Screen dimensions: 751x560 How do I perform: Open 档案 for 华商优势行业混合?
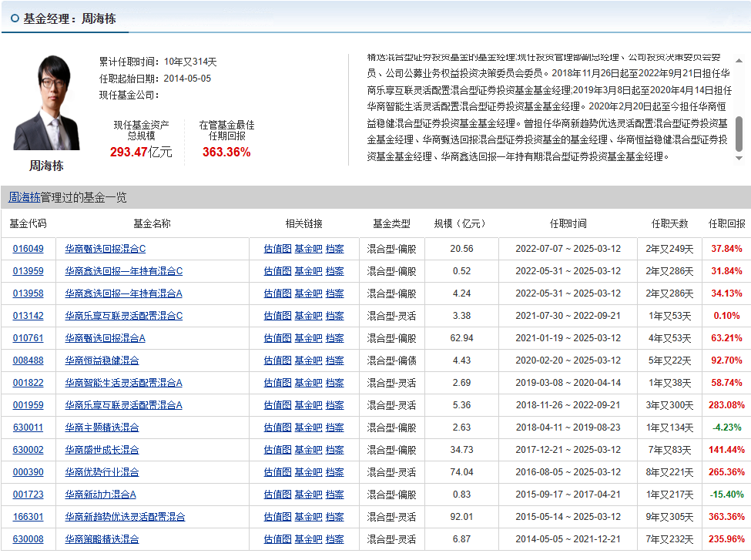click(x=334, y=472)
